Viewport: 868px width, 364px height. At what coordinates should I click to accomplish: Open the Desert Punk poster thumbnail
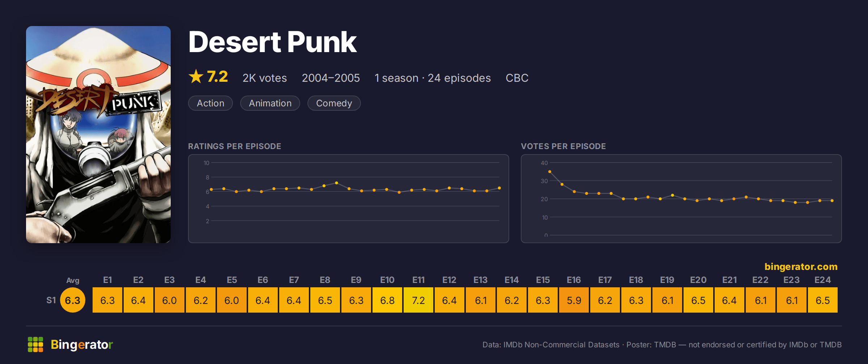click(98, 135)
